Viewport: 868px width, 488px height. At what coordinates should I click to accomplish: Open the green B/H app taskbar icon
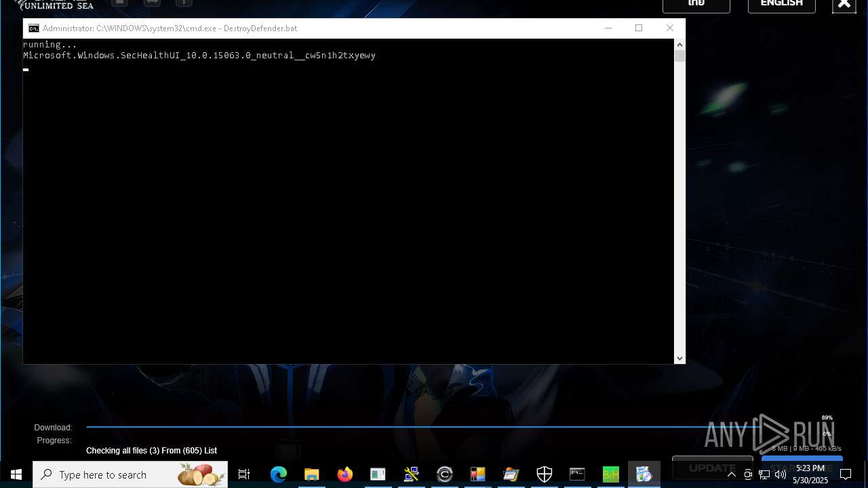[611, 474]
